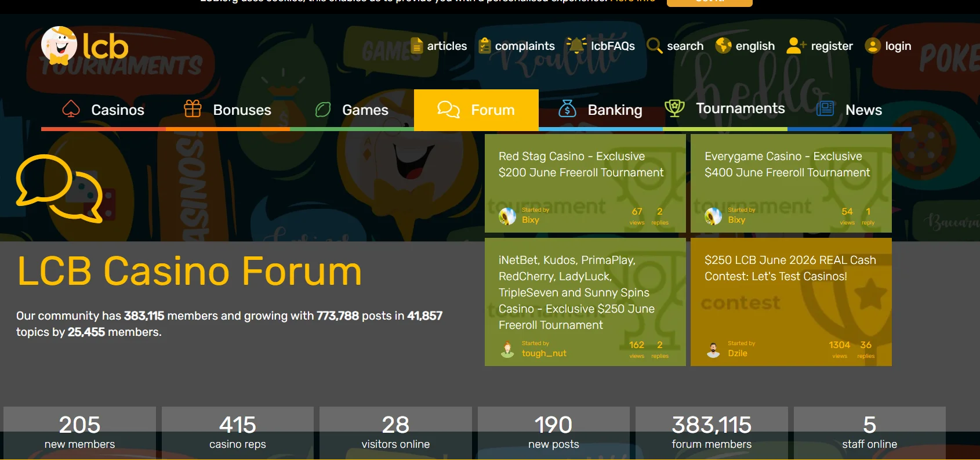Image resolution: width=980 pixels, height=460 pixels.
Task: Click the tough_nut username
Action: (x=544, y=353)
